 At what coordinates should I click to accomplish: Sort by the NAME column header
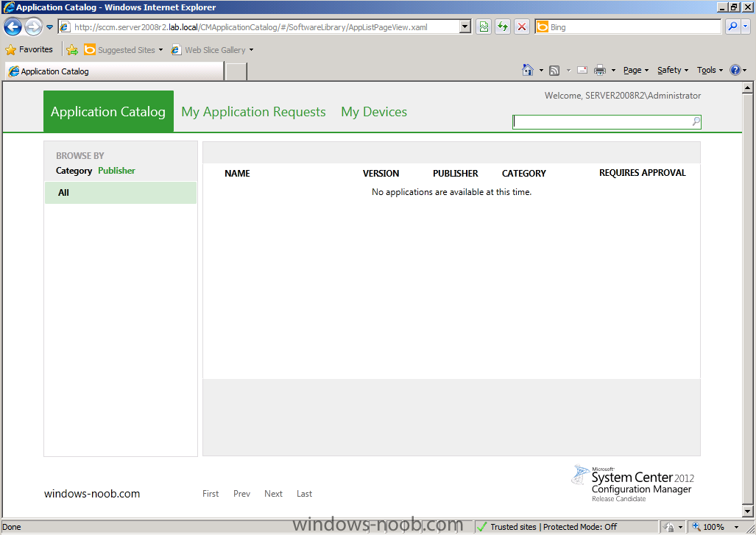click(x=237, y=174)
